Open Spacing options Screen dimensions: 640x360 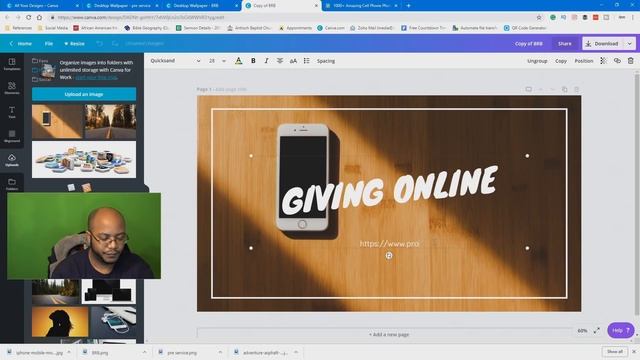tap(326, 61)
